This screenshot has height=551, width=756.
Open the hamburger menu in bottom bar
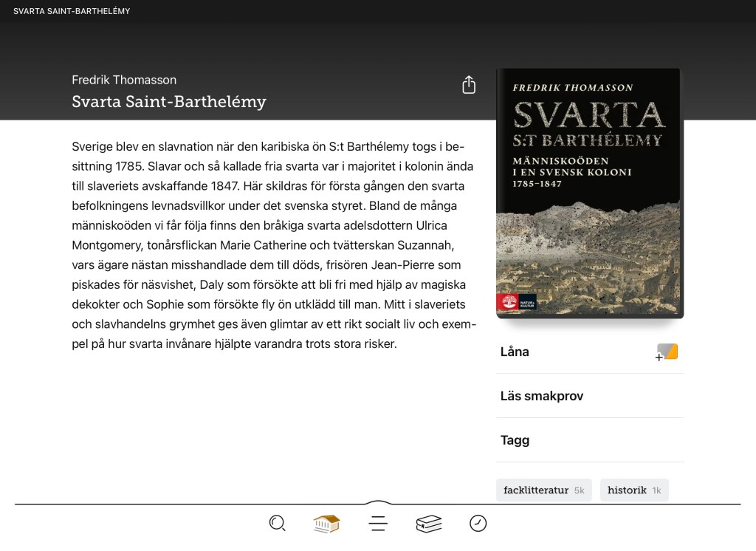[378, 524]
